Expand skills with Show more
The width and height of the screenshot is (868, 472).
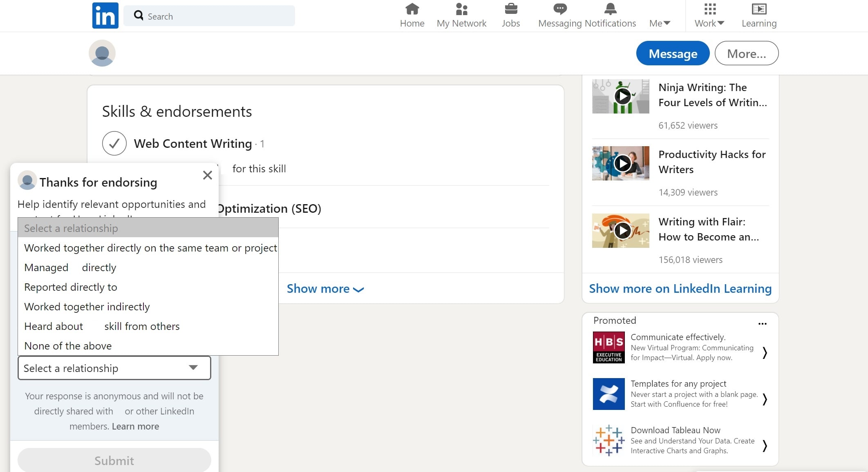click(x=325, y=289)
